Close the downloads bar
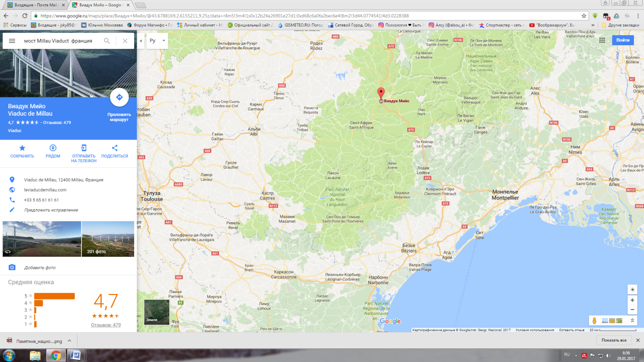 [x=638, y=340]
